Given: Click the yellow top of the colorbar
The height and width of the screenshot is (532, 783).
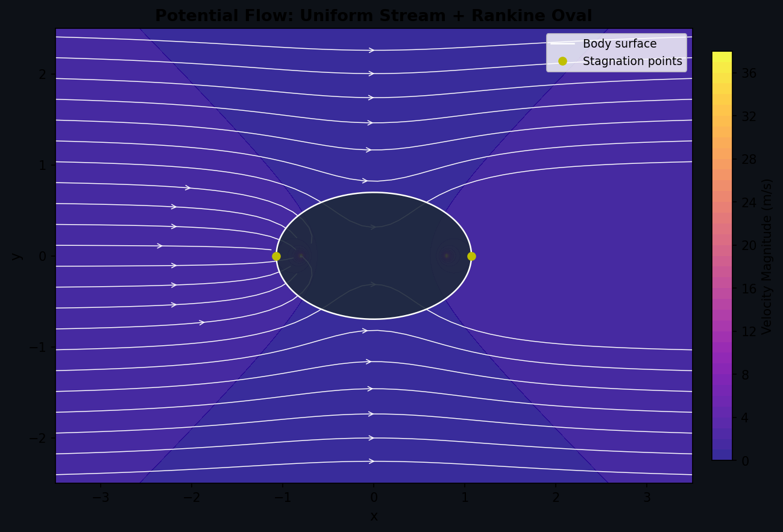Looking at the screenshot, I should tap(722, 56).
